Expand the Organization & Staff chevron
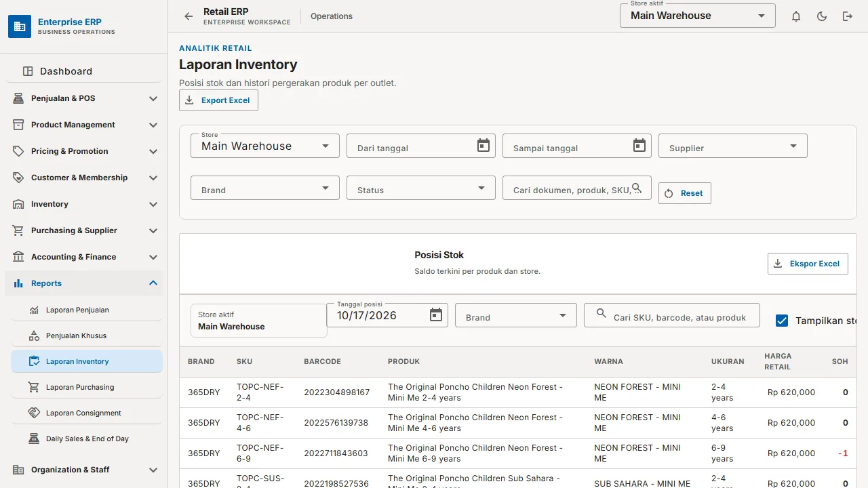The height and width of the screenshot is (488, 868). [153, 470]
